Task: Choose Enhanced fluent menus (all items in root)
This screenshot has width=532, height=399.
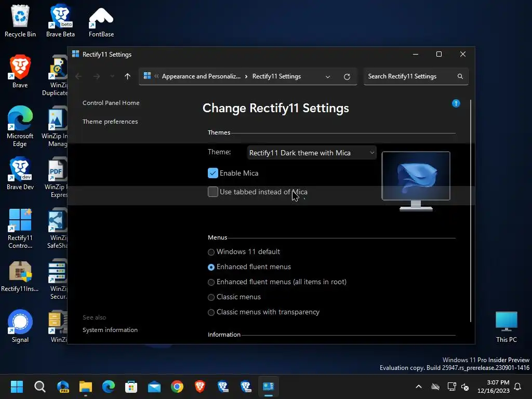Action: 211,282
